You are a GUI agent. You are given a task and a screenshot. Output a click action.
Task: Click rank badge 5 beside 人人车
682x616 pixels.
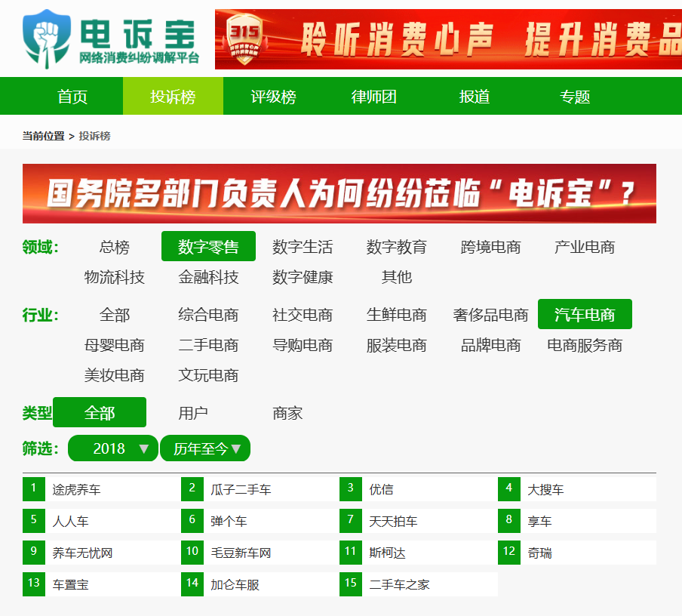34,520
